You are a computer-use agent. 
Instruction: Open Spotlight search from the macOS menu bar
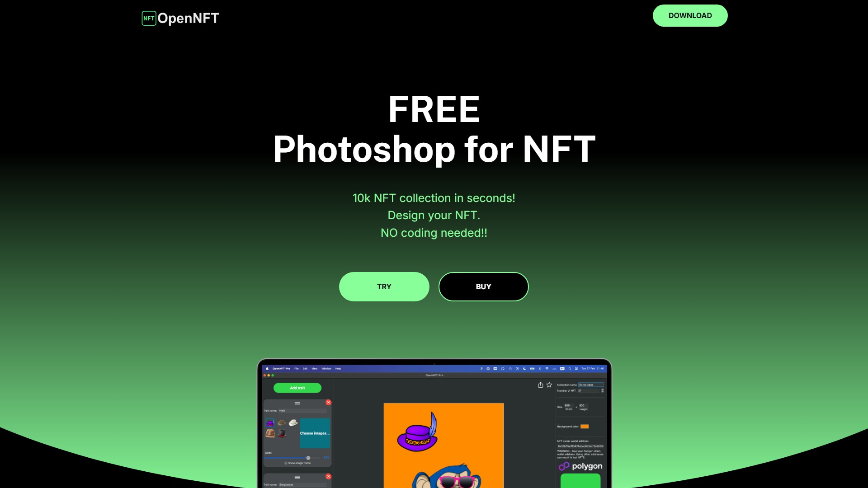(569, 369)
